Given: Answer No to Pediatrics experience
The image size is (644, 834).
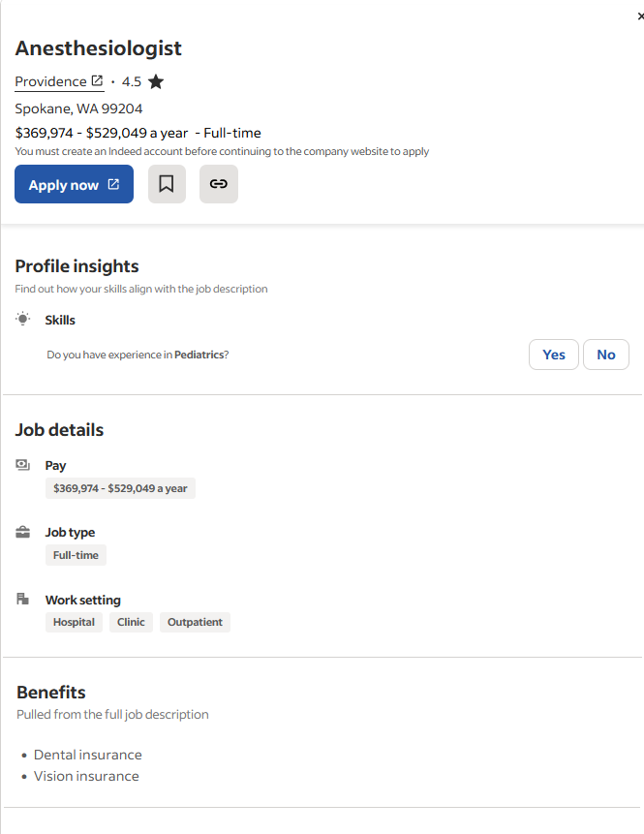Looking at the screenshot, I should click(606, 355).
